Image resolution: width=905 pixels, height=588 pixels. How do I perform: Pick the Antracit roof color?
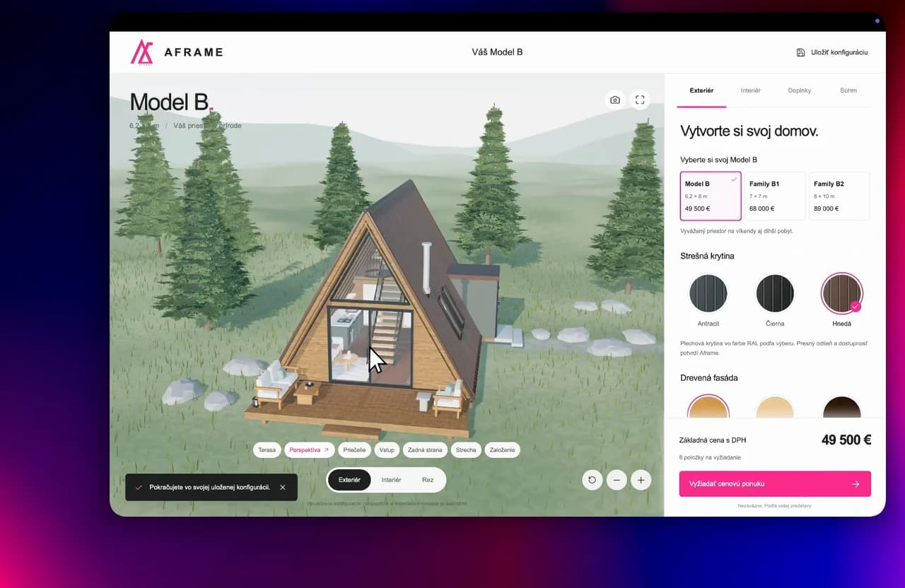pyautogui.click(x=708, y=293)
